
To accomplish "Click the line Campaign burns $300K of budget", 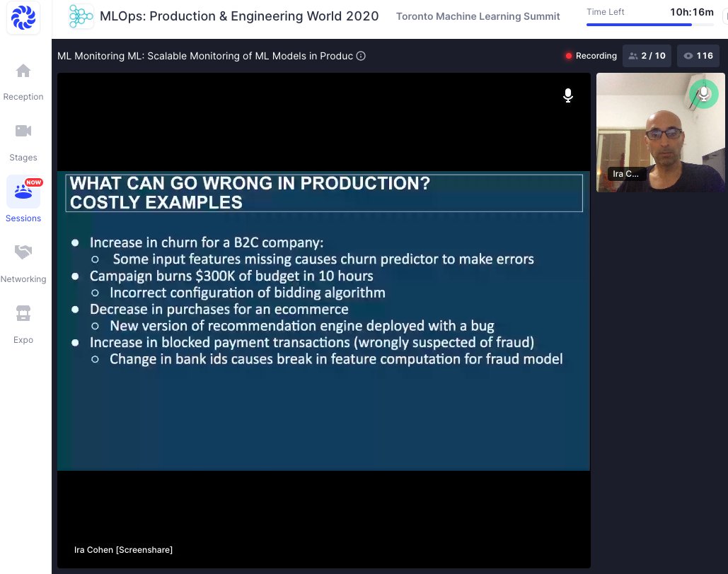I will tap(231, 276).
